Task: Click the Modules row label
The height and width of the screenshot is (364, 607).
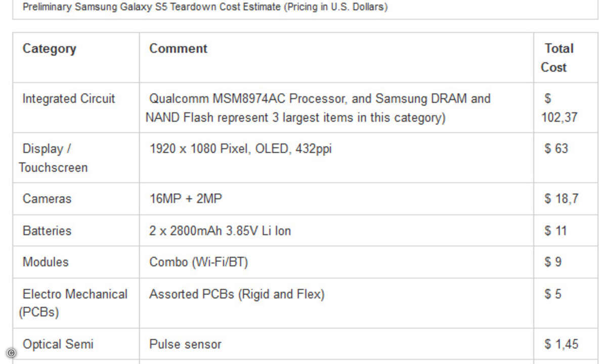Action: point(46,262)
